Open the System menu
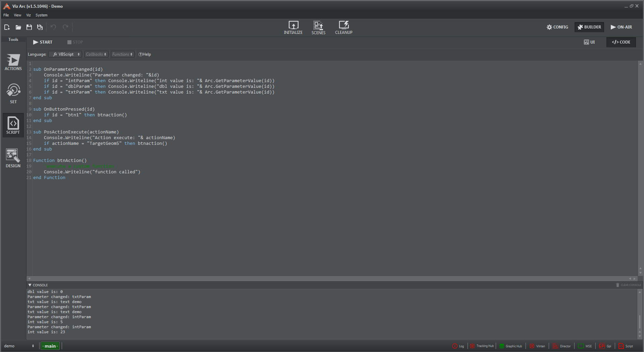The height and width of the screenshot is (352, 644). [41, 15]
